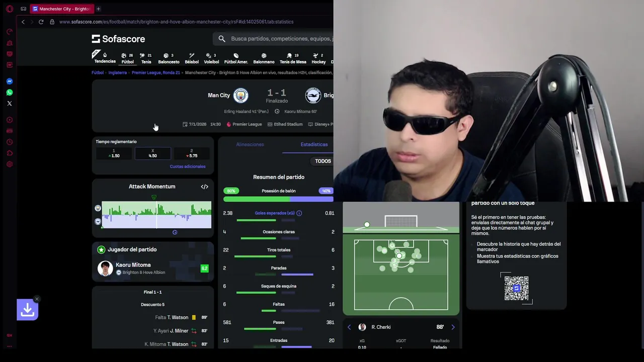Open Premier League, Ronda 21 breadcrumb
The width and height of the screenshot is (644, 362).
[156, 72]
